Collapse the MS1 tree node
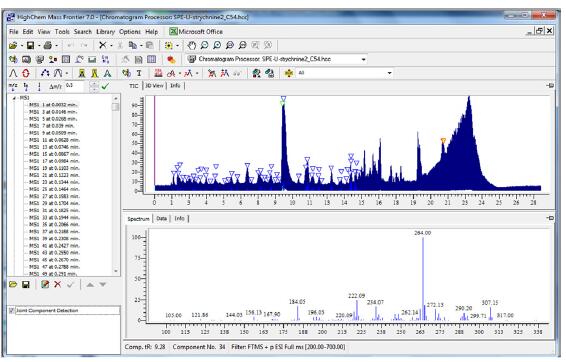Viewport: 566px width, 362px height. point(14,98)
